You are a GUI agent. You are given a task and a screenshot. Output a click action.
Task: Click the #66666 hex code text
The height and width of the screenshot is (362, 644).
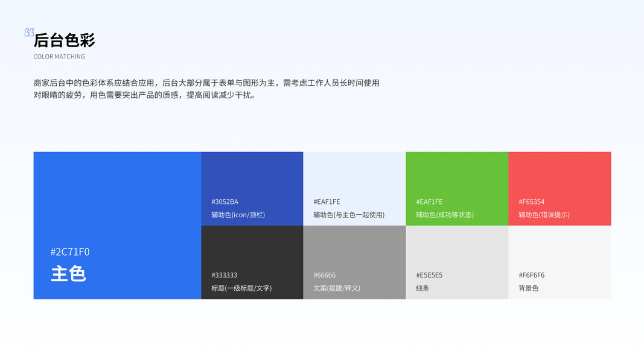[325, 275]
